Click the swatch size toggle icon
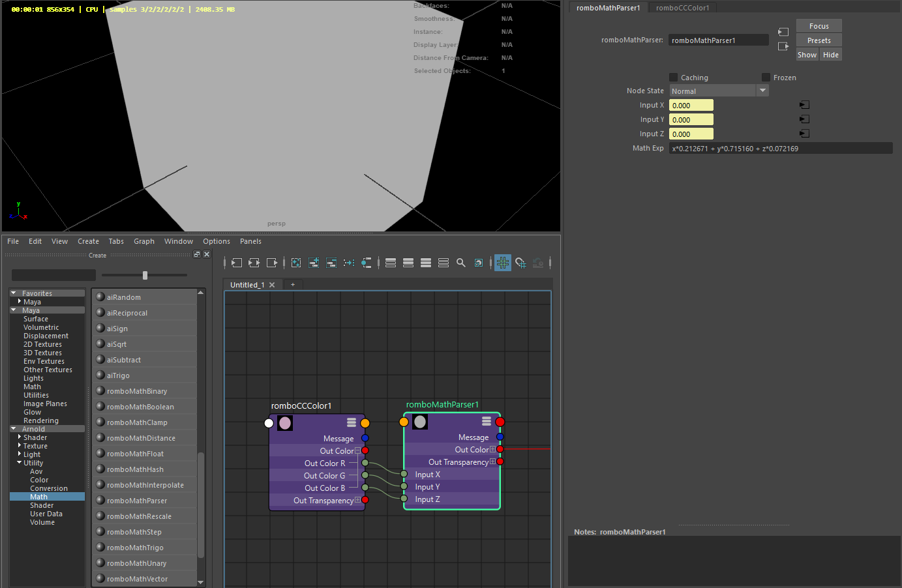The width and height of the screenshot is (902, 588). [479, 263]
